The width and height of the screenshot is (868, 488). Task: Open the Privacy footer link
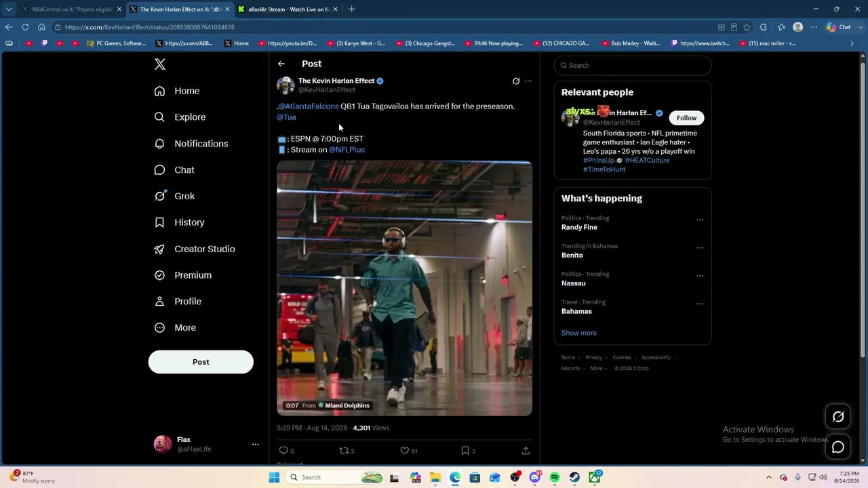[594, 358]
